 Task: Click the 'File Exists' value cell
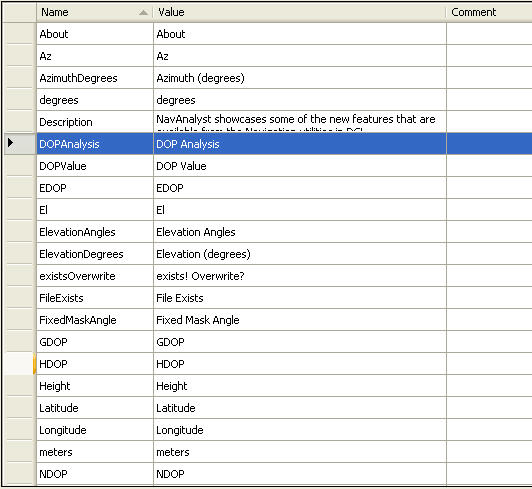click(x=300, y=298)
